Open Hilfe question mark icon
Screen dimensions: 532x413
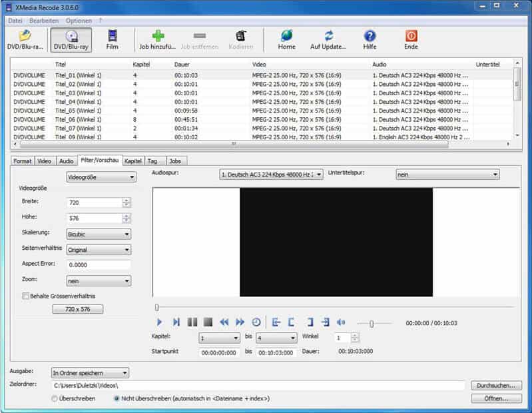tap(370, 40)
